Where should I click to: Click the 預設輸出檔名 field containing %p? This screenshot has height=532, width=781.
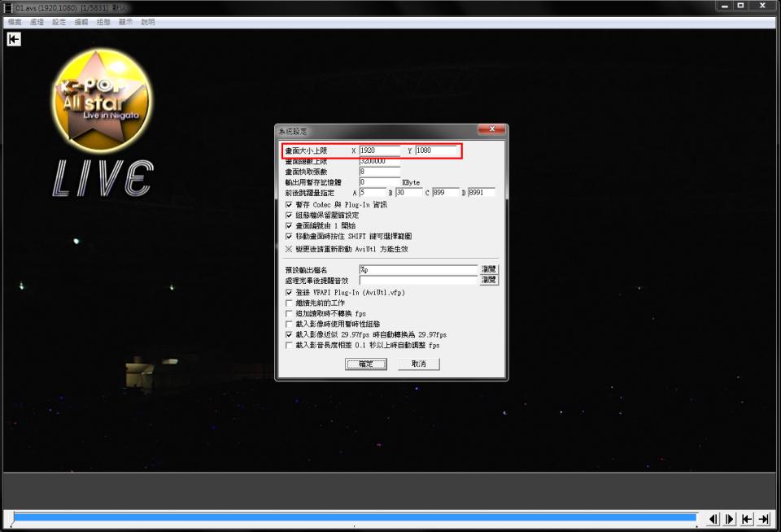tap(418, 269)
